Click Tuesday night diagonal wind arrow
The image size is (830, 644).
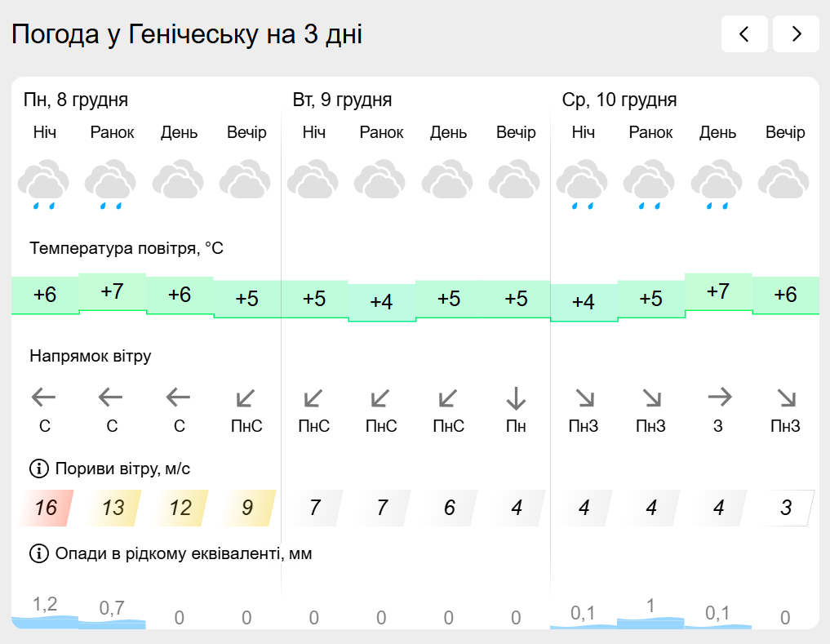313,398
